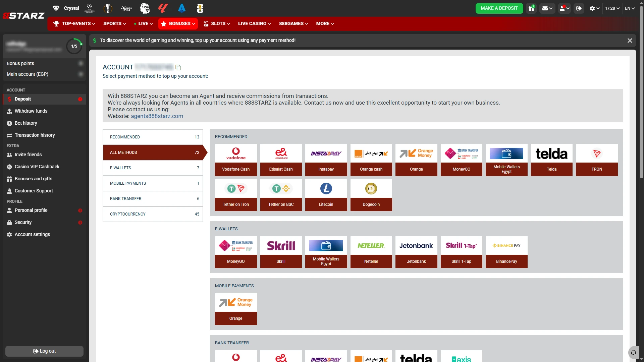This screenshot has height=362, width=644.
Task: Choose Litecoin payment method
Action: point(326,195)
